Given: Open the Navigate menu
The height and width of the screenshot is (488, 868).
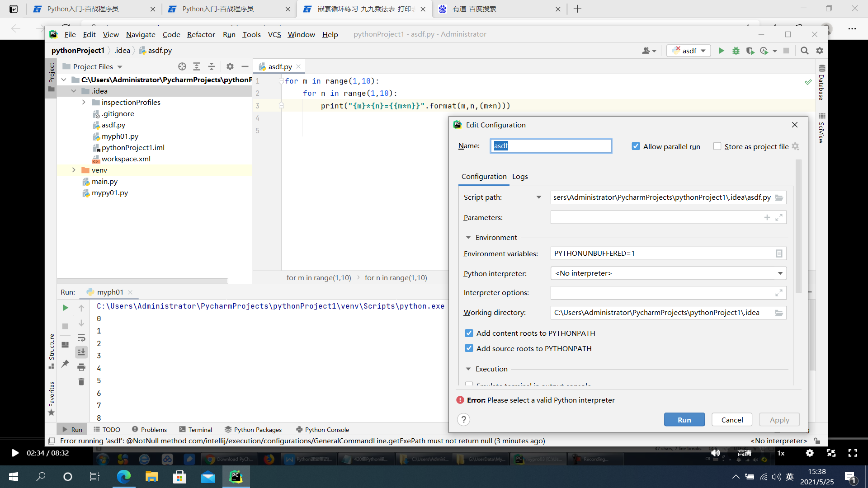Looking at the screenshot, I should coord(141,34).
